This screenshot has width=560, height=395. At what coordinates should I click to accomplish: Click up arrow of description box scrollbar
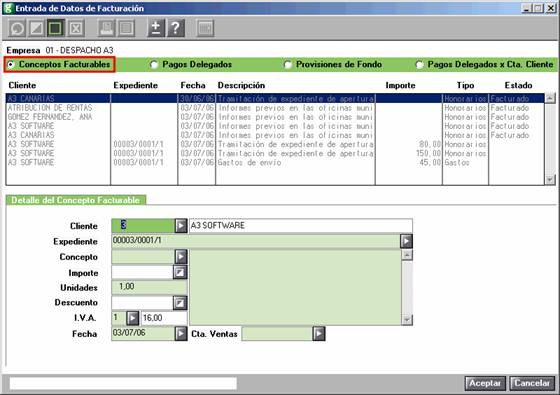click(407, 255)
